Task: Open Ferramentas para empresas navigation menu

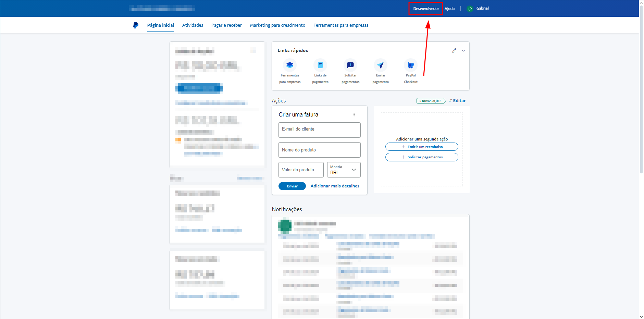Action: pos(341,25)
